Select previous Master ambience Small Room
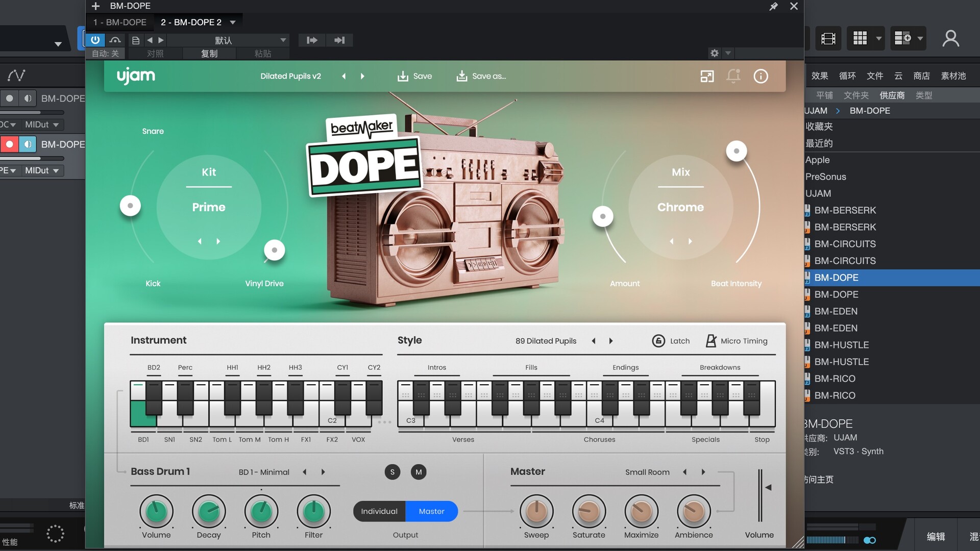980x551 pixels. (x=685, y=472)
